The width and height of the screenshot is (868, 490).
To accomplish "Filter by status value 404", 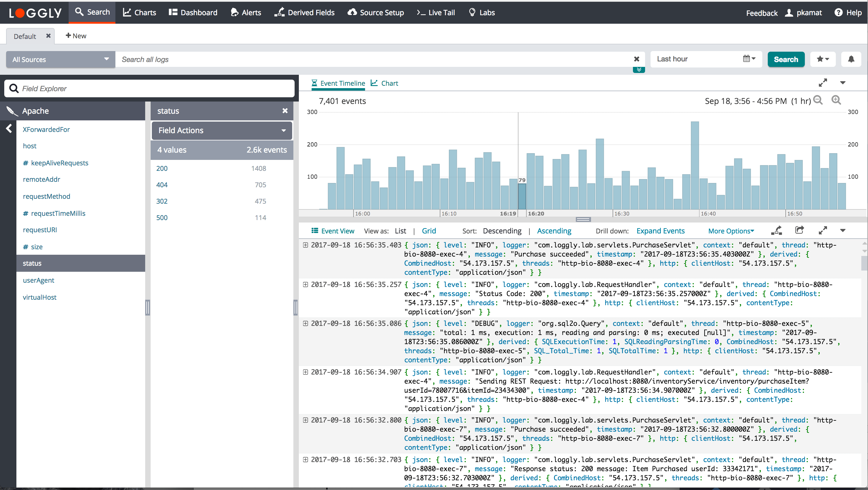I will click(x=162, y=185).
